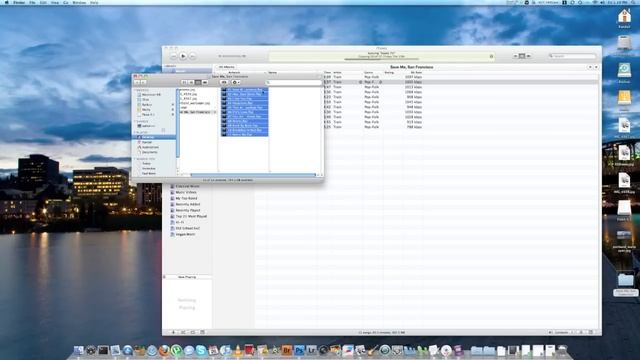The image size is (640, 360).
Task: Select the Top 25 Most Played playlist
Action: click(x=191, y=216)
